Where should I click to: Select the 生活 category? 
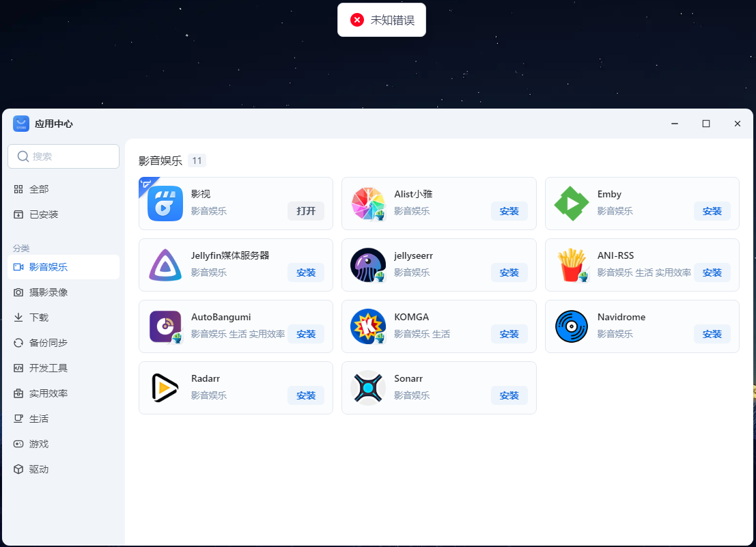coord(64,419)
